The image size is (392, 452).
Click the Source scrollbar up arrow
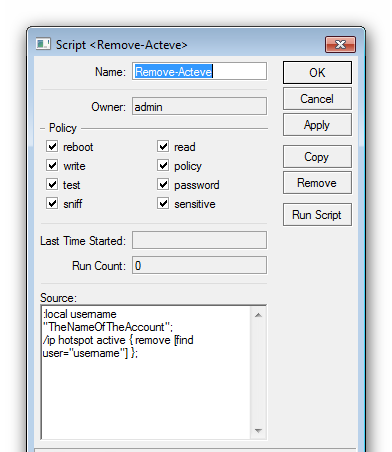(258, 315)
